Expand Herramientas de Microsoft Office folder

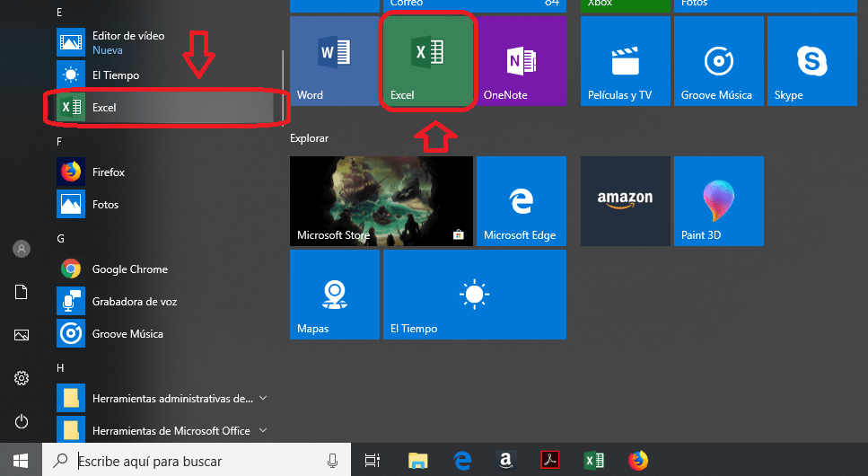[x=165, y=430]
